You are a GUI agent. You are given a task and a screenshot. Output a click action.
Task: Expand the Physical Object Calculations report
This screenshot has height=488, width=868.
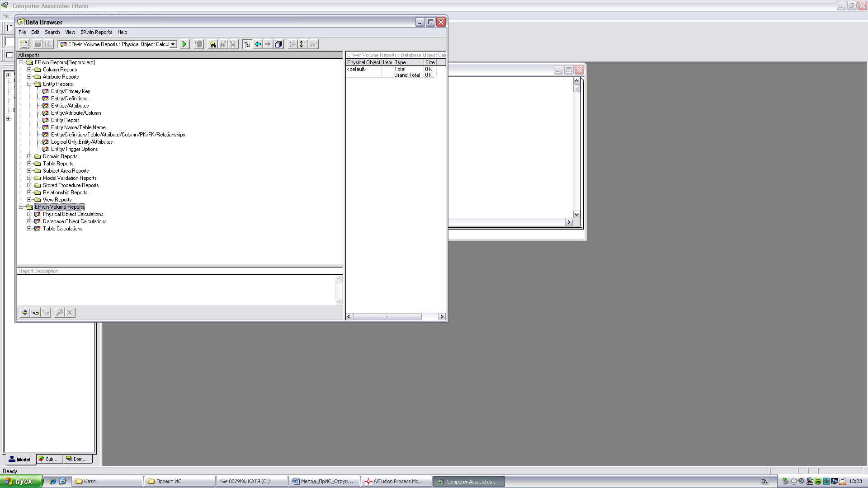29,214
